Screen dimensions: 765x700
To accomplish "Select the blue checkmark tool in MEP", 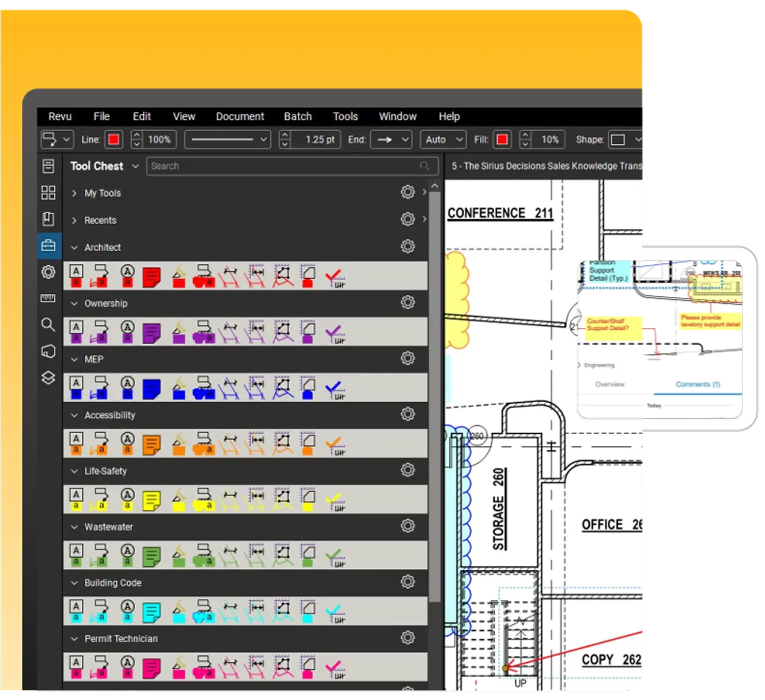I will coord(334,389).
